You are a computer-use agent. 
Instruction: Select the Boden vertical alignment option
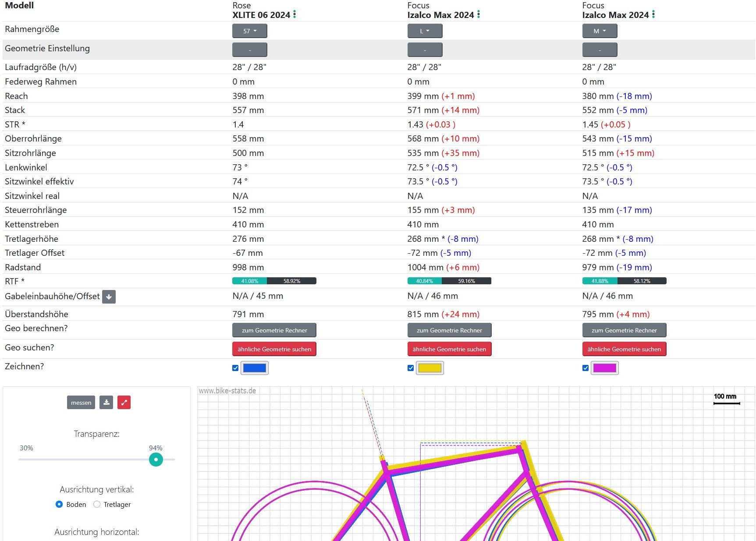click(x=59, y=504)
